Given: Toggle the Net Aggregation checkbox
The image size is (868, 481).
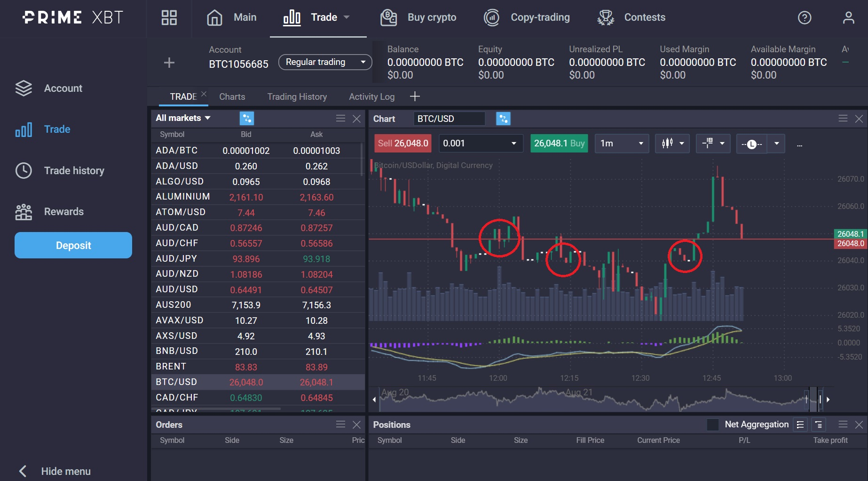Looking at the screenshot, I should [713, 425].
